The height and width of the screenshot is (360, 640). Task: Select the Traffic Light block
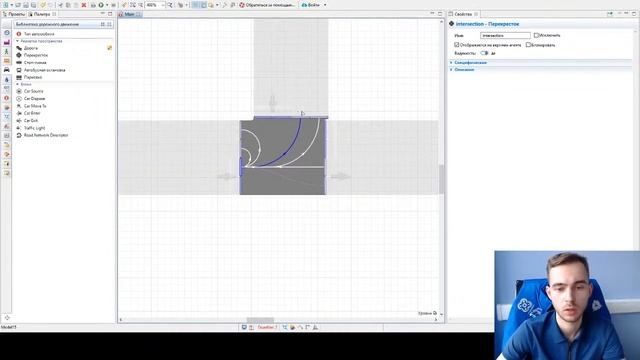[x=34, y=128]
